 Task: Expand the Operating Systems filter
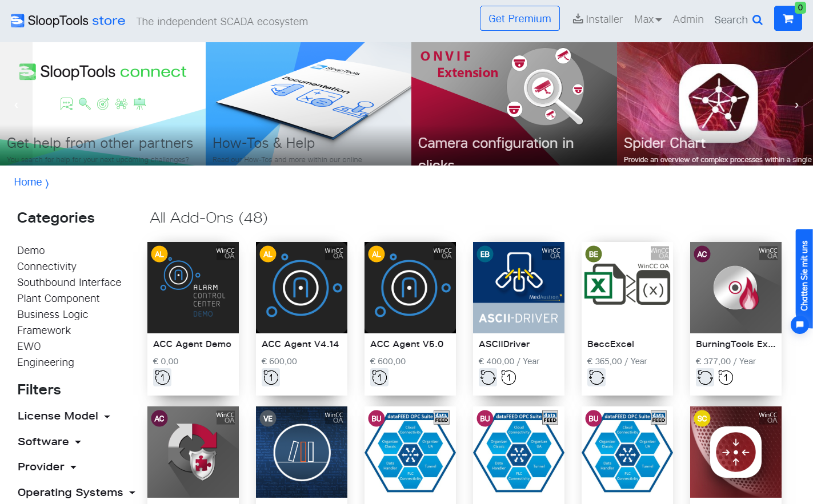(76, 493)
